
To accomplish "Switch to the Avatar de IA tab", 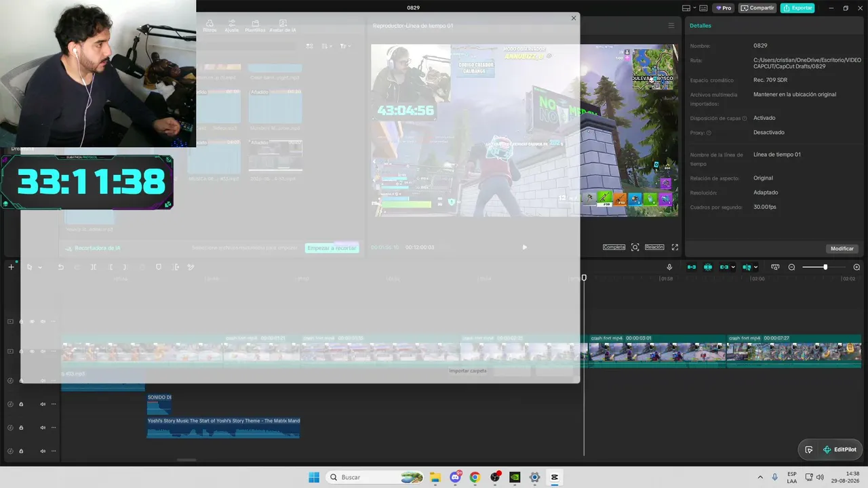I will [283, 26].
